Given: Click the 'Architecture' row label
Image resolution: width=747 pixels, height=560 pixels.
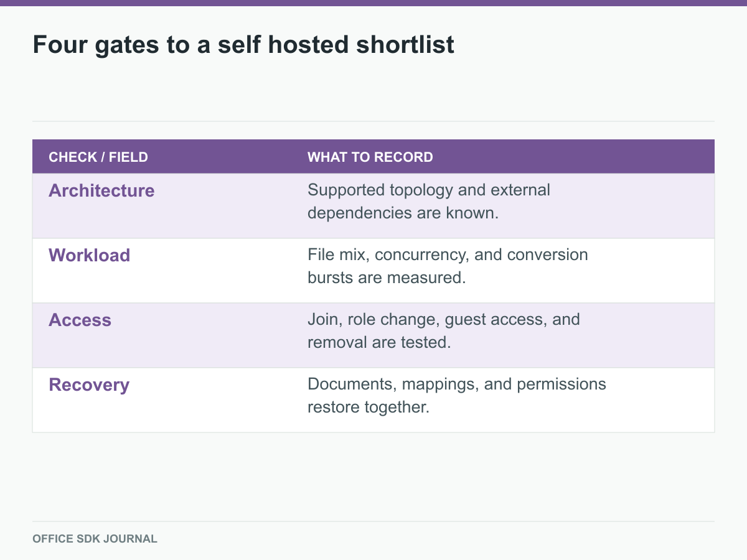Looking at the screenshot, I should click(101, 190).
